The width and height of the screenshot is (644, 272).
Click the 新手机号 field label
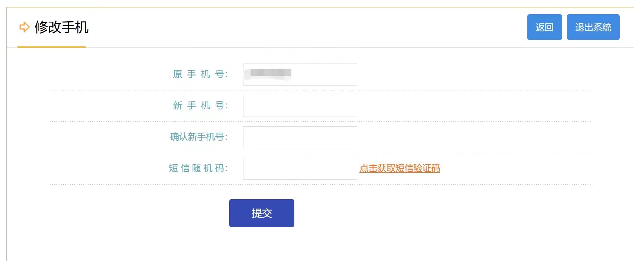[200, 106]
